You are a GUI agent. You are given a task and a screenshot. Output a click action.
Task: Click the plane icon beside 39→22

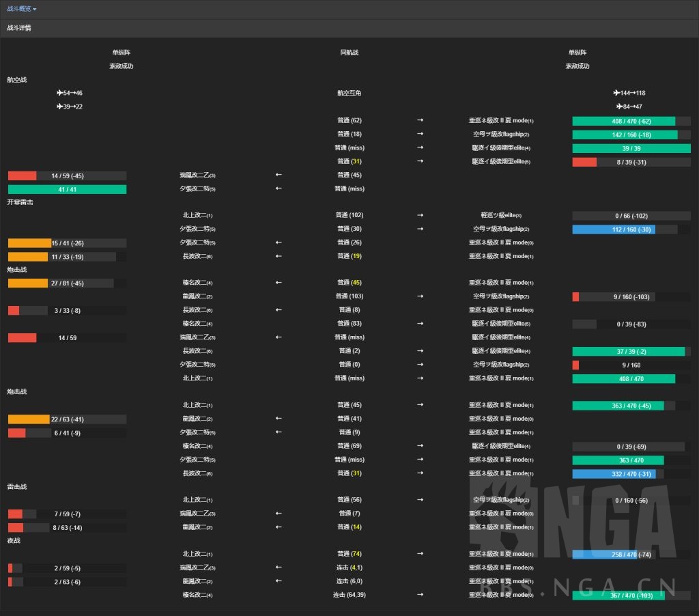click(60, 107)
